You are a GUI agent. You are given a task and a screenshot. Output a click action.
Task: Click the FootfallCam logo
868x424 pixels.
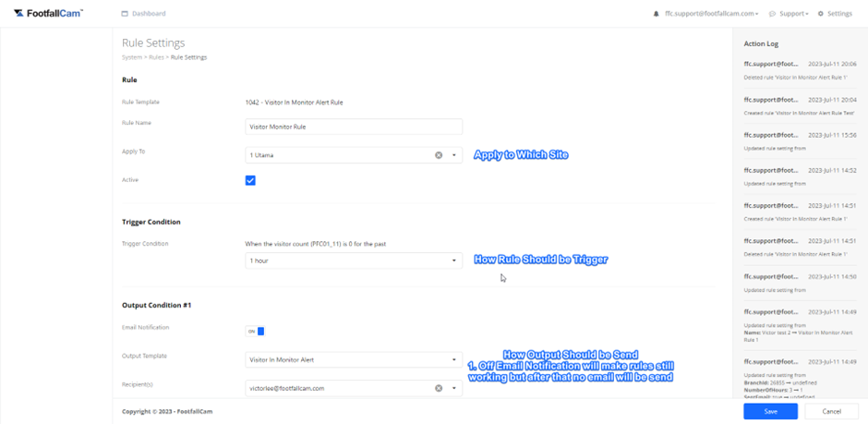[x=48, y=13]
